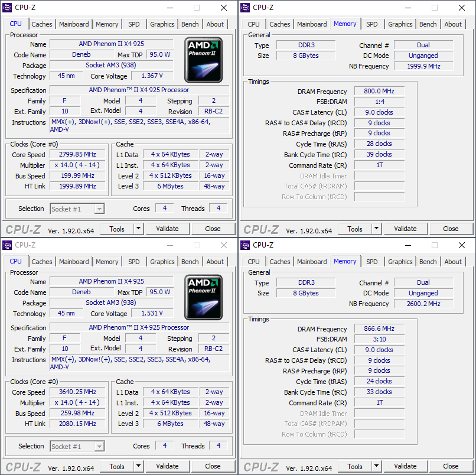Close the bottom-left CPU-Z window using the X icon

(x=223, y=245)
